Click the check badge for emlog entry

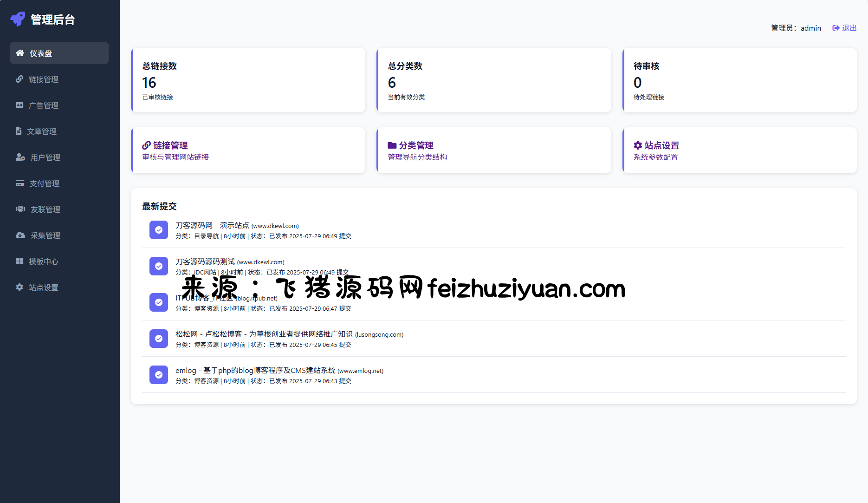[x=159, y=375]
